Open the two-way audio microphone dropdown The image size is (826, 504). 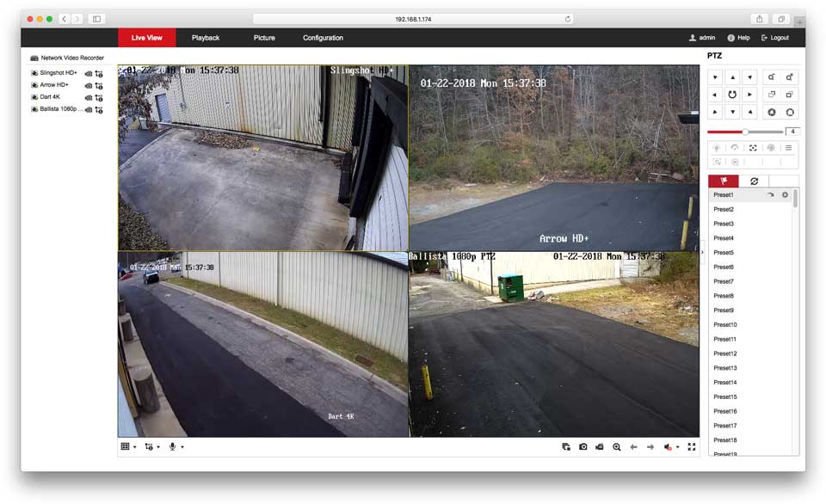click(176, 446)
